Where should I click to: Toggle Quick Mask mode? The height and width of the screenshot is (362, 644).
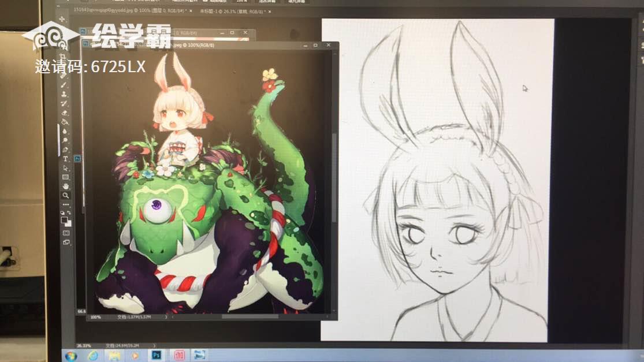pyautogui.click(x=66, y=233)
